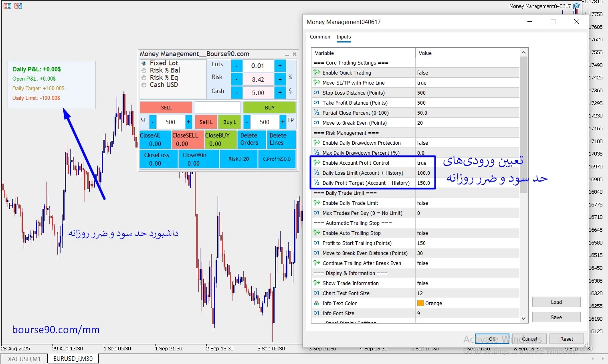Switch to the Common tab

[x=320, y=37]
